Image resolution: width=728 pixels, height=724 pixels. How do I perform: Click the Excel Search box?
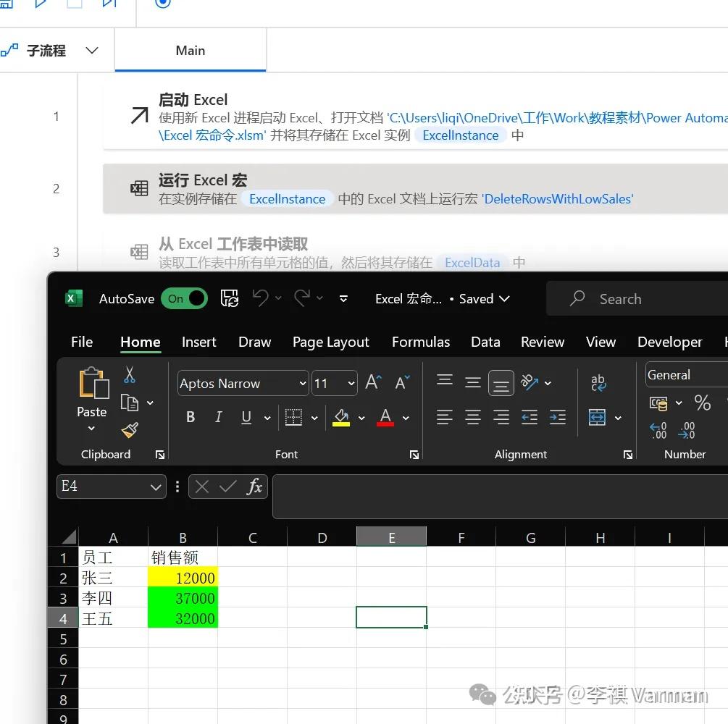[x=637, y=298]
